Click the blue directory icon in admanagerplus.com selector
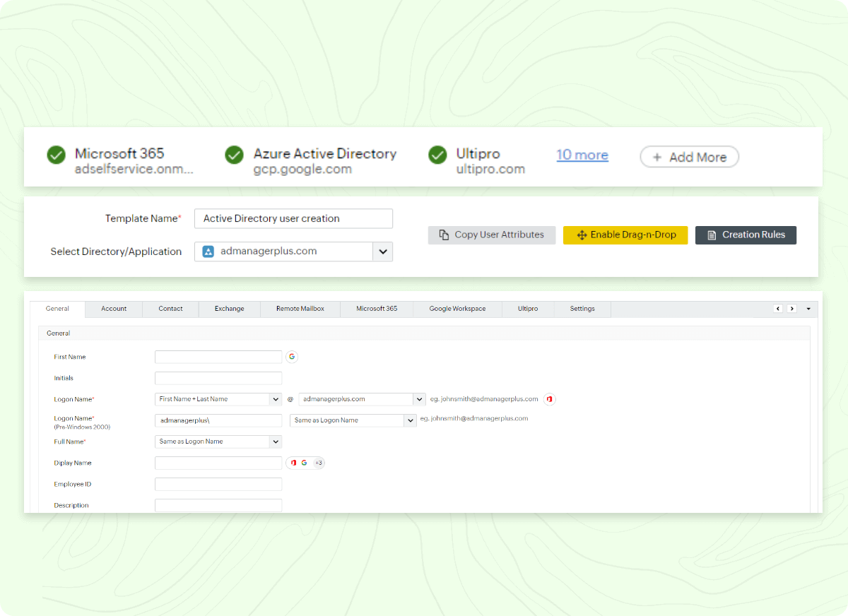The width and height of the screenshot is (848, 616). tap(207, 251)
